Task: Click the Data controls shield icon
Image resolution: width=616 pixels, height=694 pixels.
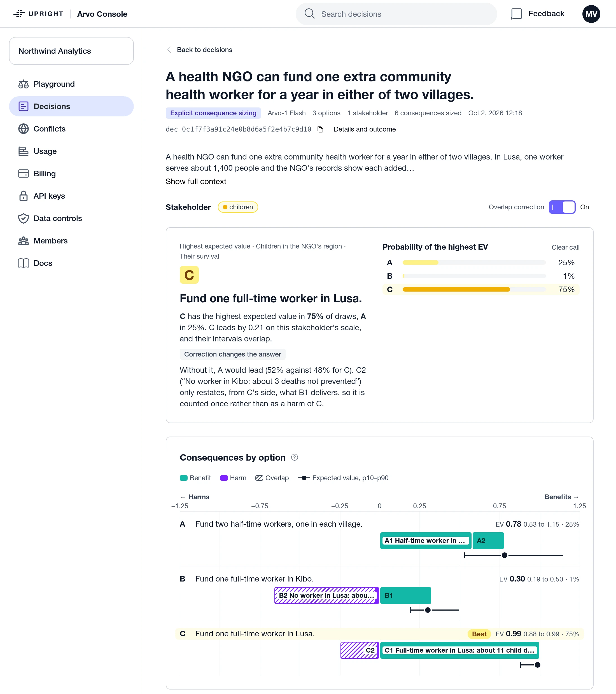Action: (x=24, y=218)
